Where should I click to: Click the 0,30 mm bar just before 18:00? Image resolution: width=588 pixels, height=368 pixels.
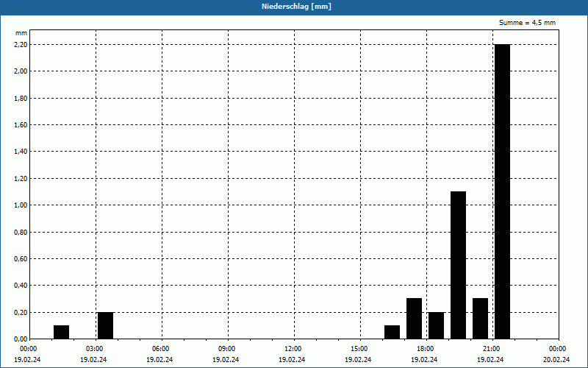(414, 319)
